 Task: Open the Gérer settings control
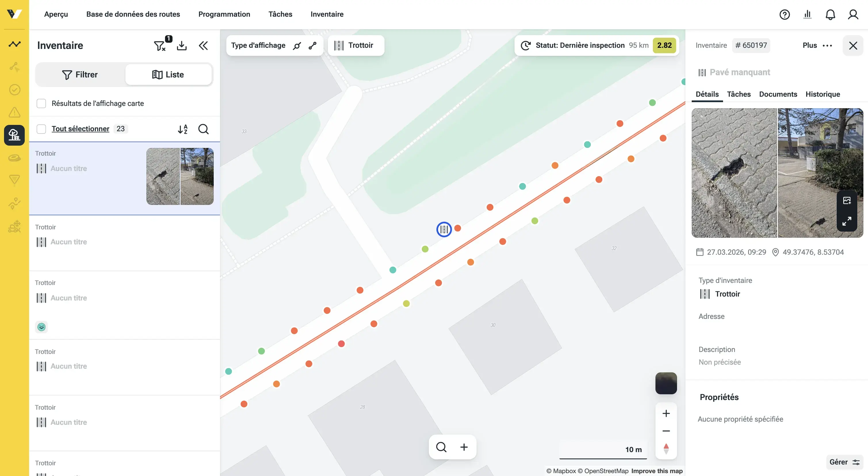coord(844,462)
